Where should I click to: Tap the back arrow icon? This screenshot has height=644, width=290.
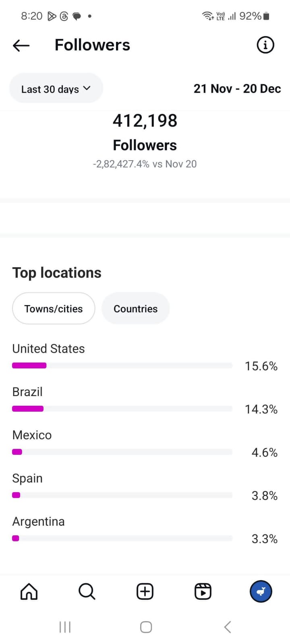tap(21, 45)
